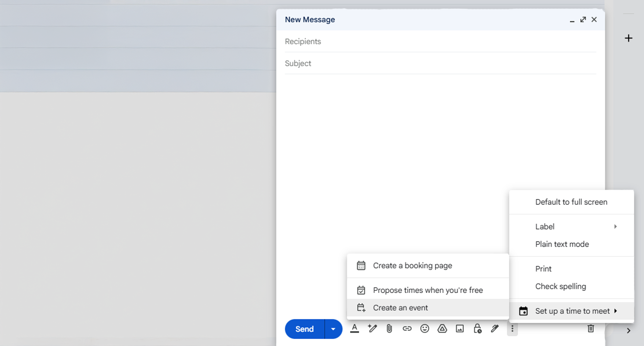The height and width of the screenshot is (346, 644).
Task: Open Help me write pencil icon
Action: [372, 329]
